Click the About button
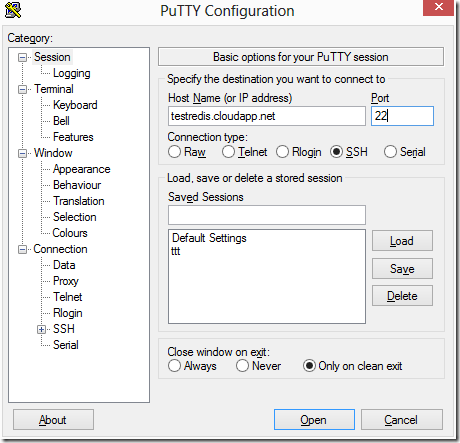The image size is (460, 443). click(53, 420)
